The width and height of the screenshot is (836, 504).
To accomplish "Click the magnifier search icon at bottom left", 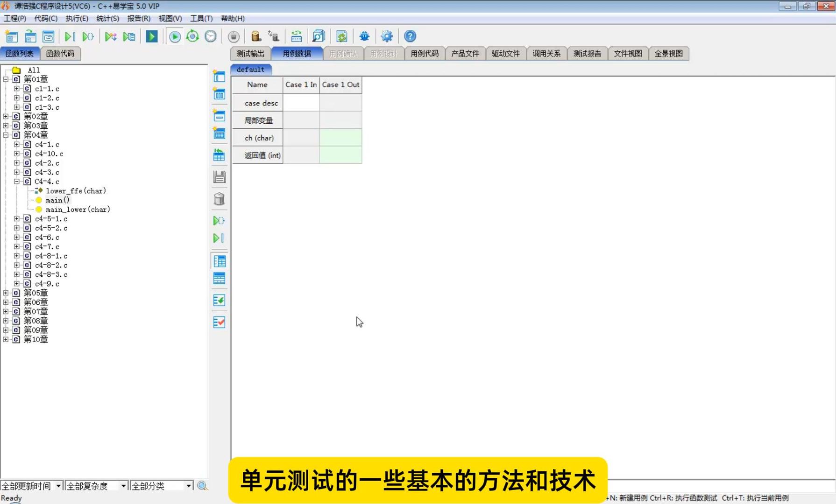I will click(x=202, y=486).
